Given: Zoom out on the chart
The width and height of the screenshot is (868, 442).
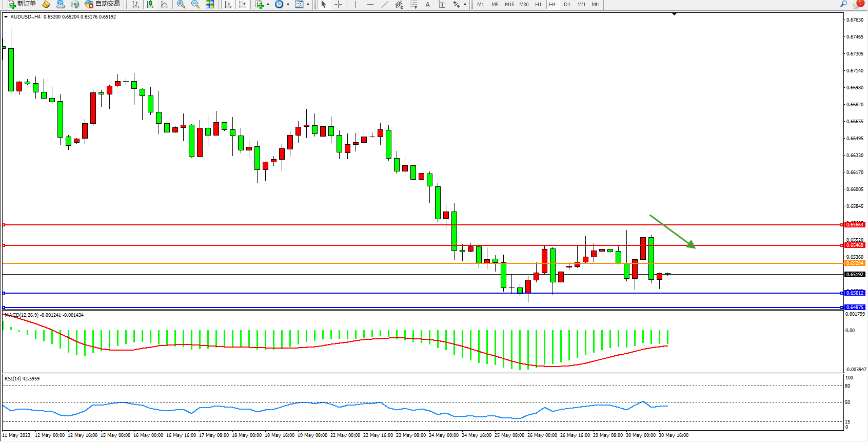Looking at the screenshot, I should [x=195, y=4].
